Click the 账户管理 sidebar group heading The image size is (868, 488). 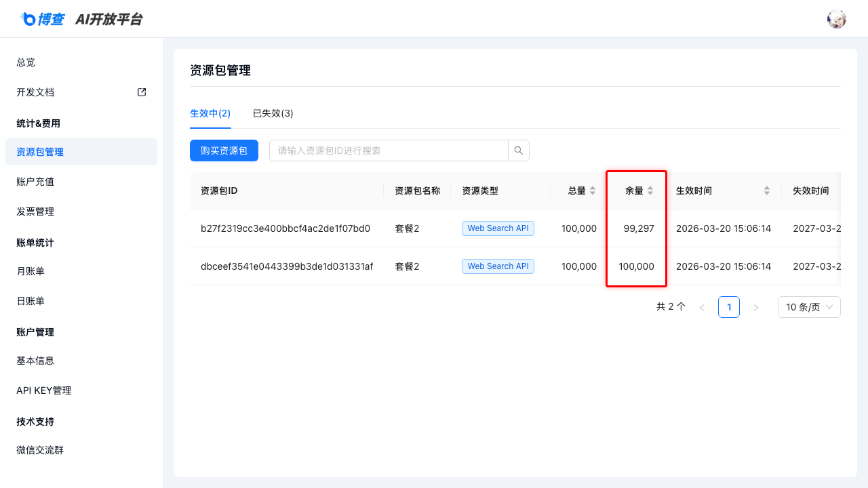[x=35, y=332]
